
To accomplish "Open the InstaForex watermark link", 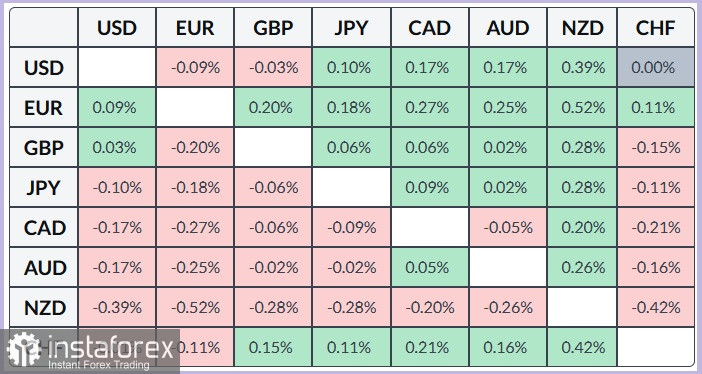I will pos(90,352).
